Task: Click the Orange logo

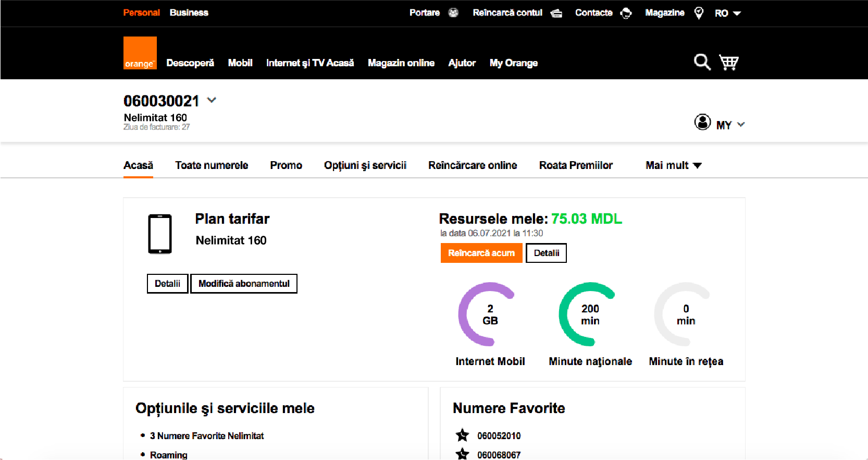Action: 140,53
